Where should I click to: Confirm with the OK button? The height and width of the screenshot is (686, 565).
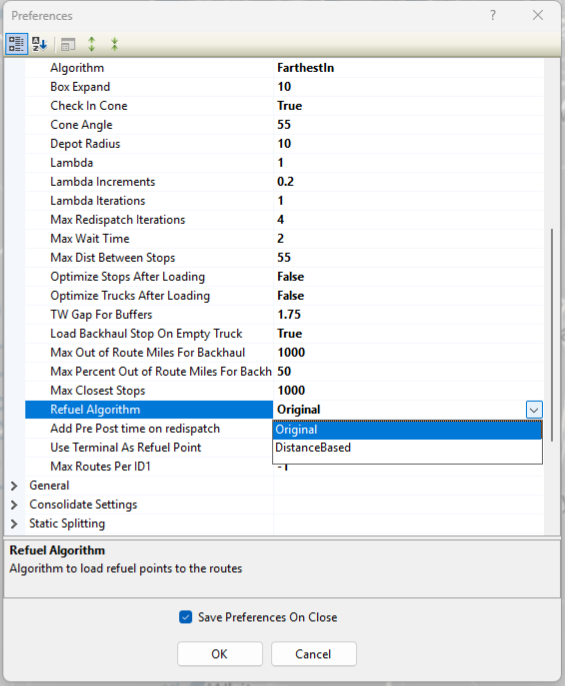coord(220,654)
